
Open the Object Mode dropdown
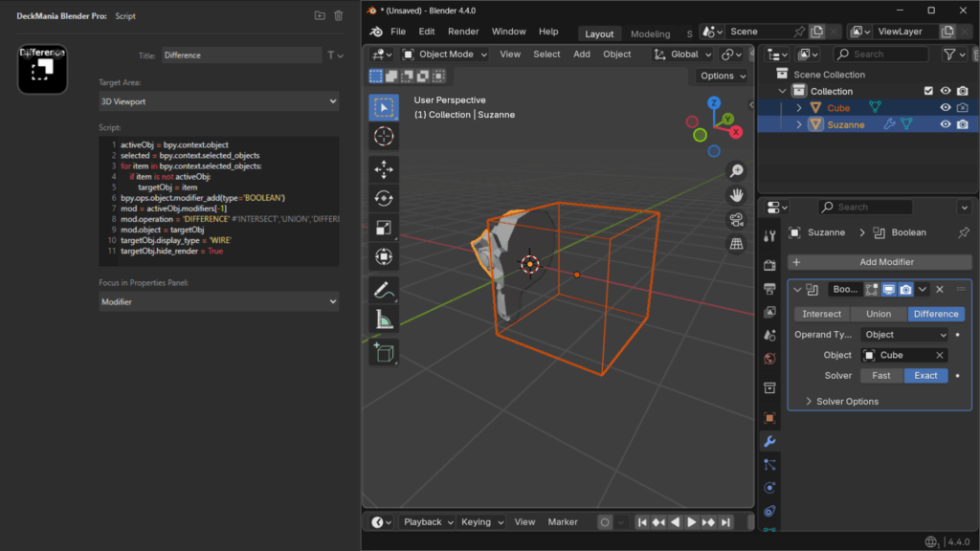point(445,55)
